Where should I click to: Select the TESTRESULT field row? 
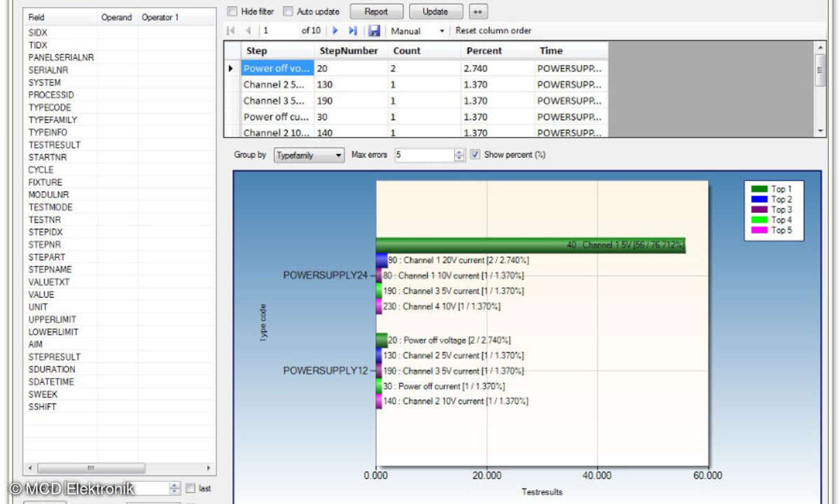[120, 145]
